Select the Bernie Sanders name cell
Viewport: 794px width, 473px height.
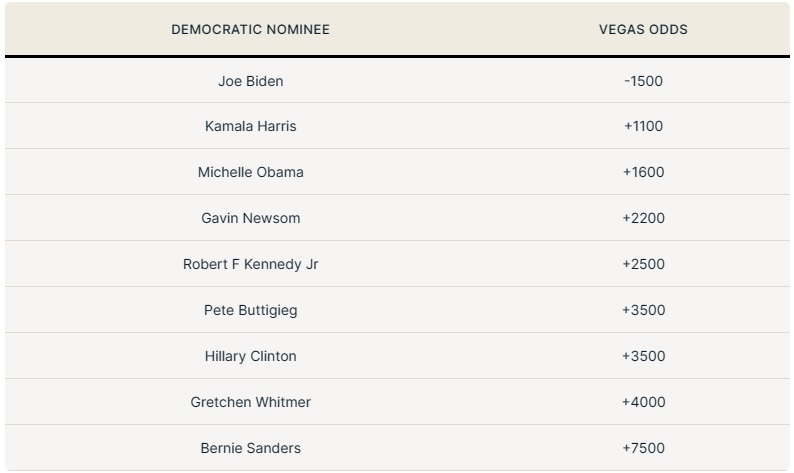click(x=250, y=449)
